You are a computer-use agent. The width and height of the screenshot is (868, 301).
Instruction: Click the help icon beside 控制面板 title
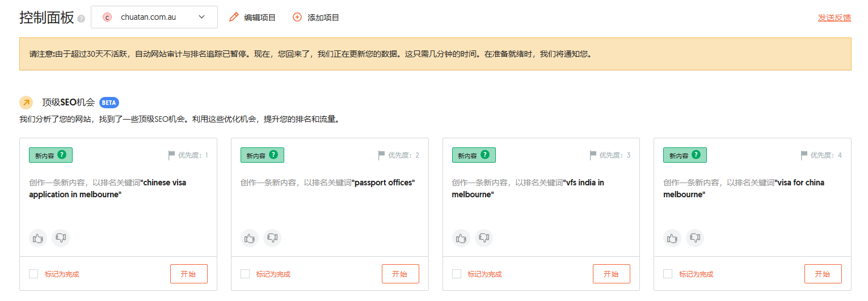[81, 19]
